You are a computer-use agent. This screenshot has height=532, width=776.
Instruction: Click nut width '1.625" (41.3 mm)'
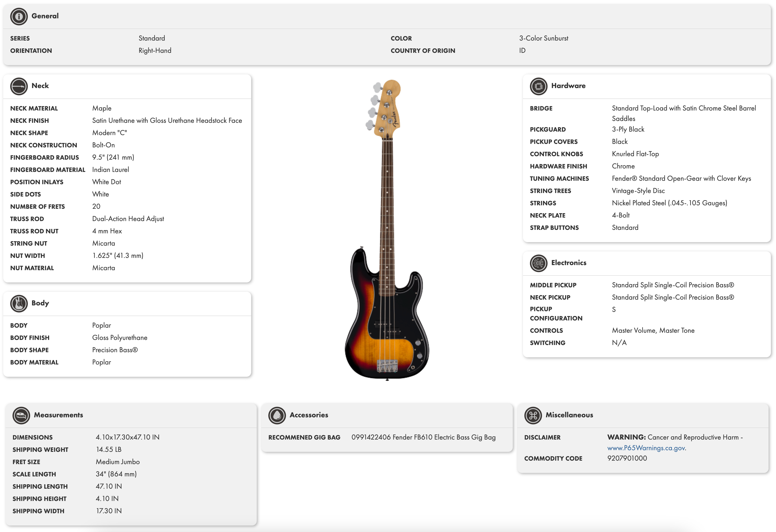click(118, 256)
